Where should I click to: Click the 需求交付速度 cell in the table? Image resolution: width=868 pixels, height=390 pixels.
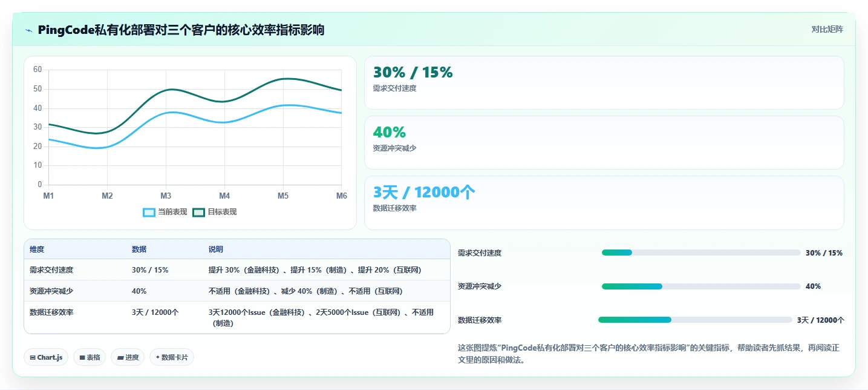[51, 270]
